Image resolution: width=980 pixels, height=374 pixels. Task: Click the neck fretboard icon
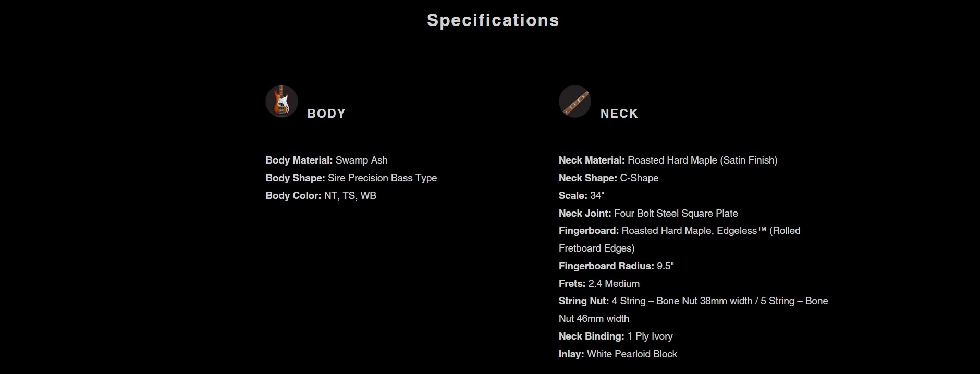tap(574, 101)
